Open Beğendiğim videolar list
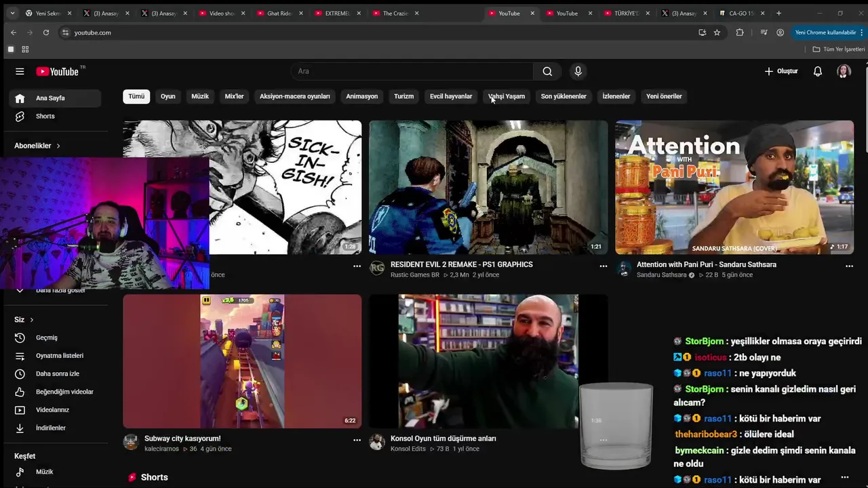The width and height of the screenshot is (868, 488). tap(56, 392)
